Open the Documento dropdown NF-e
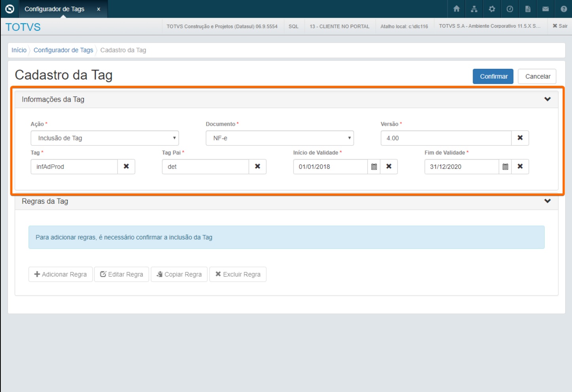Image resolution: width=572 pixels, height=392 pixels. [x=280, y=138]
